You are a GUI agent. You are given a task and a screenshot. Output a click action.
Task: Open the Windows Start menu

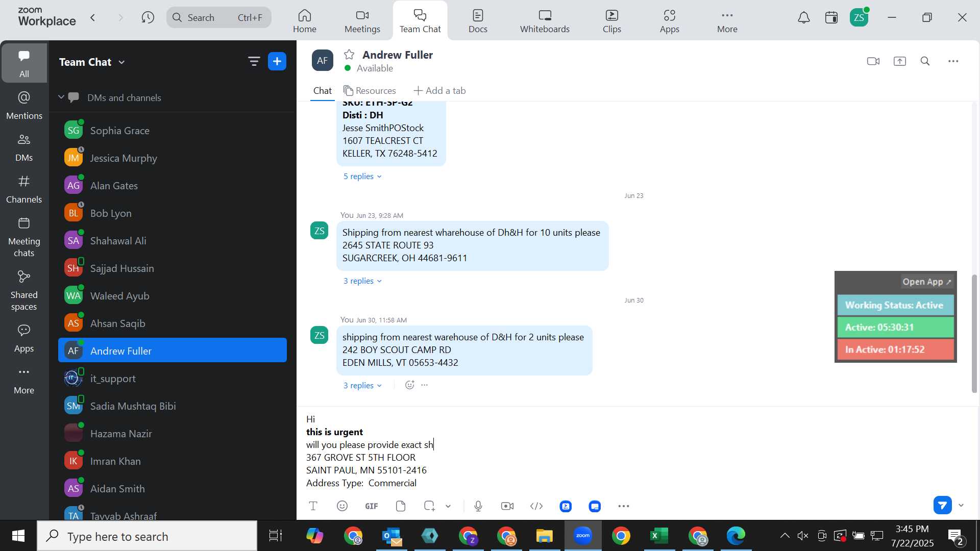tap(18, 536)
